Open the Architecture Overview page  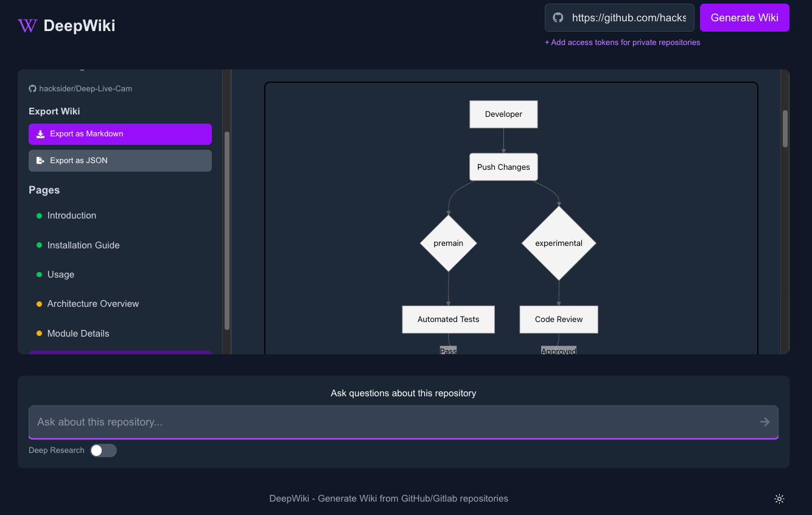(93, 303)
